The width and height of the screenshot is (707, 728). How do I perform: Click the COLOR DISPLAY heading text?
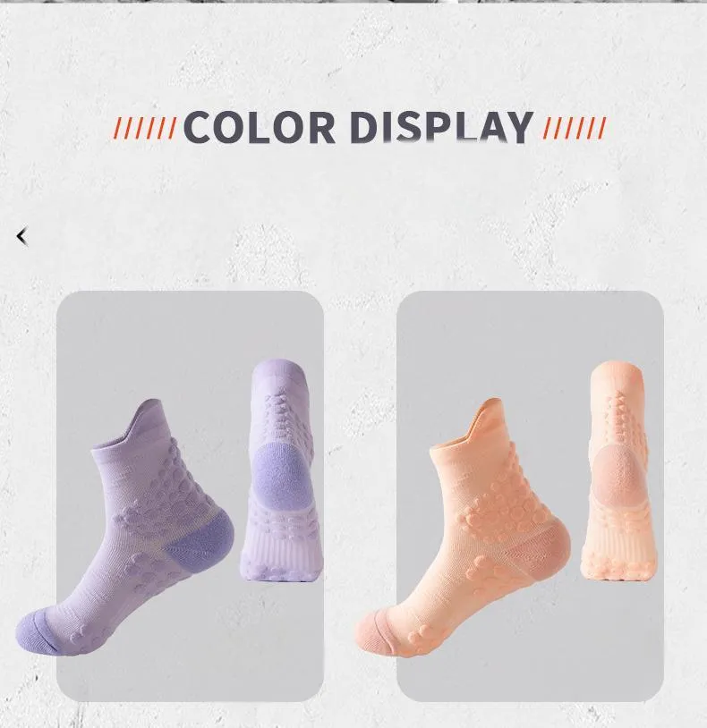(358, 127)
